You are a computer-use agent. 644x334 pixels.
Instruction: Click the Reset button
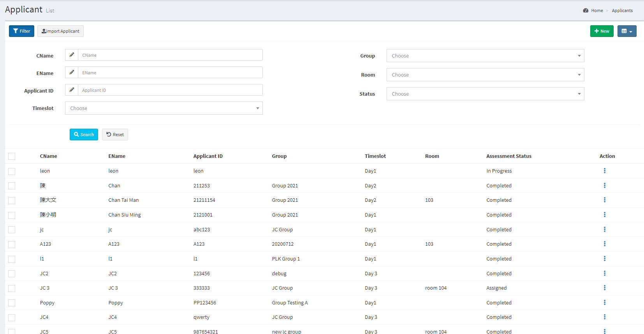[x=115, y=135]
